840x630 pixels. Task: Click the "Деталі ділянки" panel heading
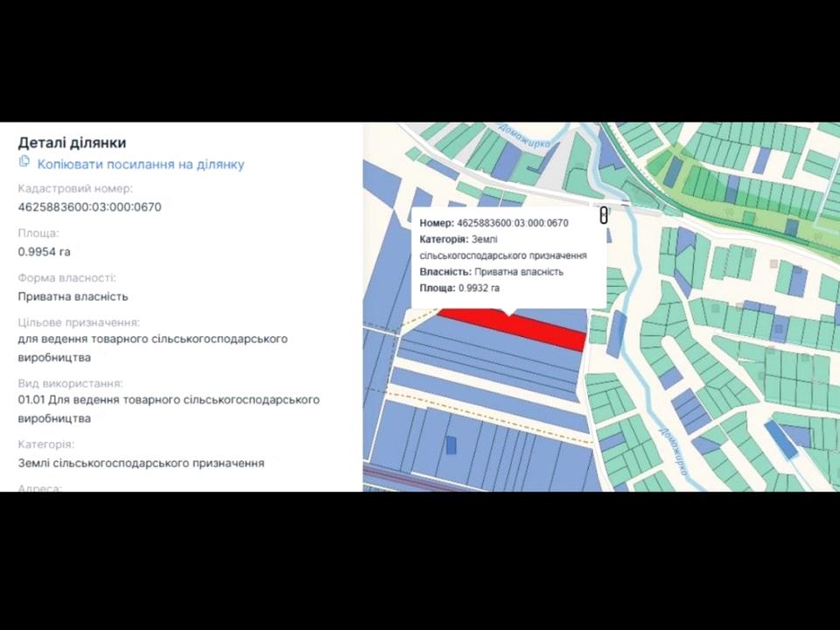(x=72, y=143)
